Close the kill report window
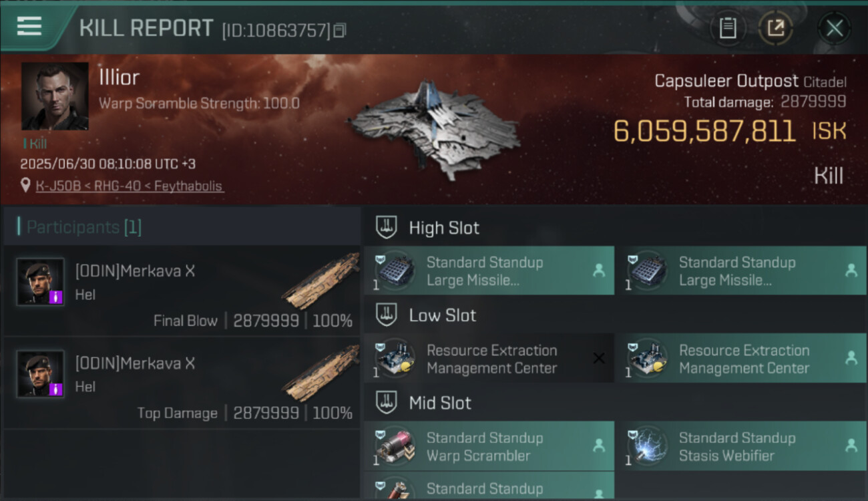The image size is (868, 501). pyautogui.click(x=834, y=28)
